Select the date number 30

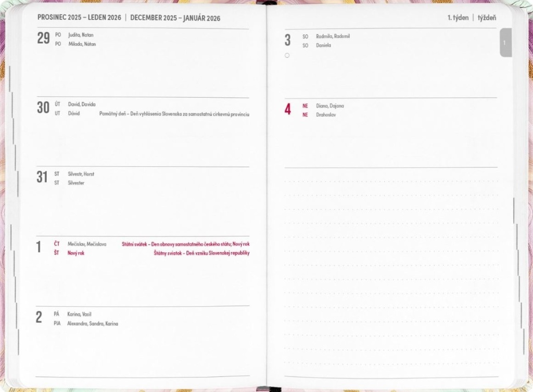(43, 108)
